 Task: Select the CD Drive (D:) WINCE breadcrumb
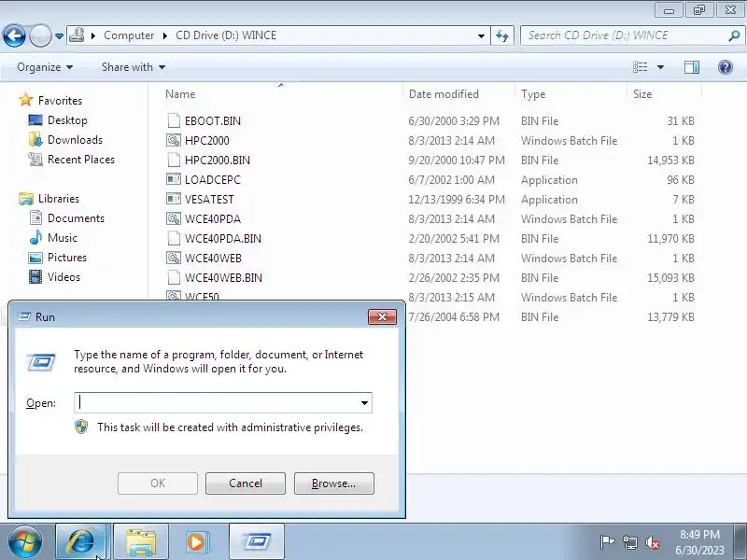click(226, 35)
